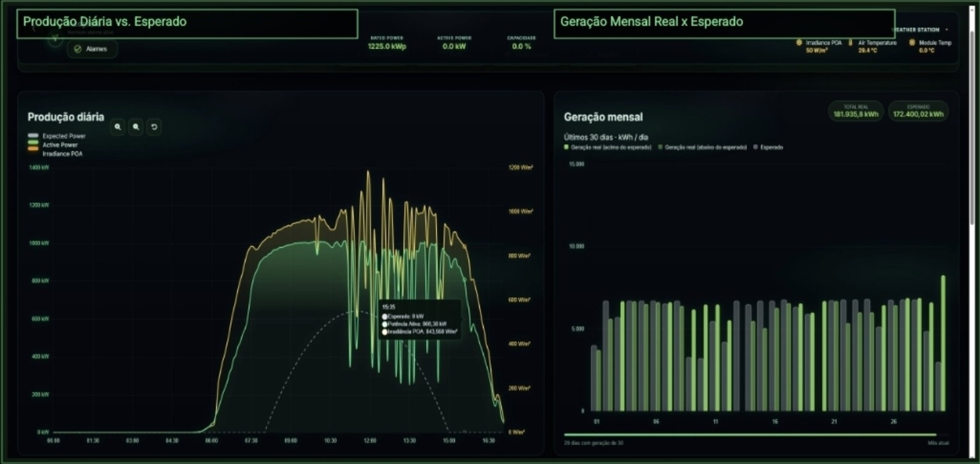The width and height of the screenshot is (980, 464).
Task: Click the Produção diária panel title
Action: pos(66,117)
